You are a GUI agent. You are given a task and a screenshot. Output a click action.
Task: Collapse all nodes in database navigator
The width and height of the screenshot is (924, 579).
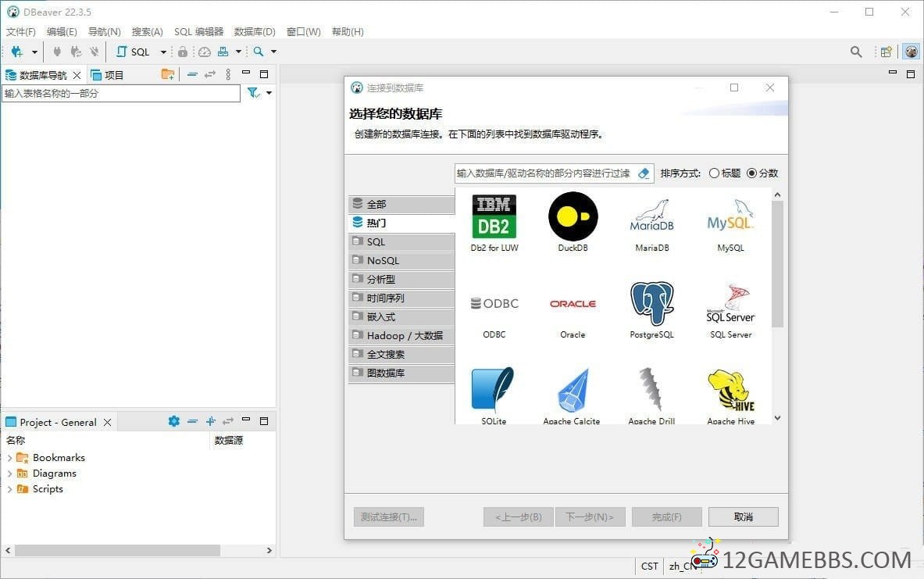[192, 74]
